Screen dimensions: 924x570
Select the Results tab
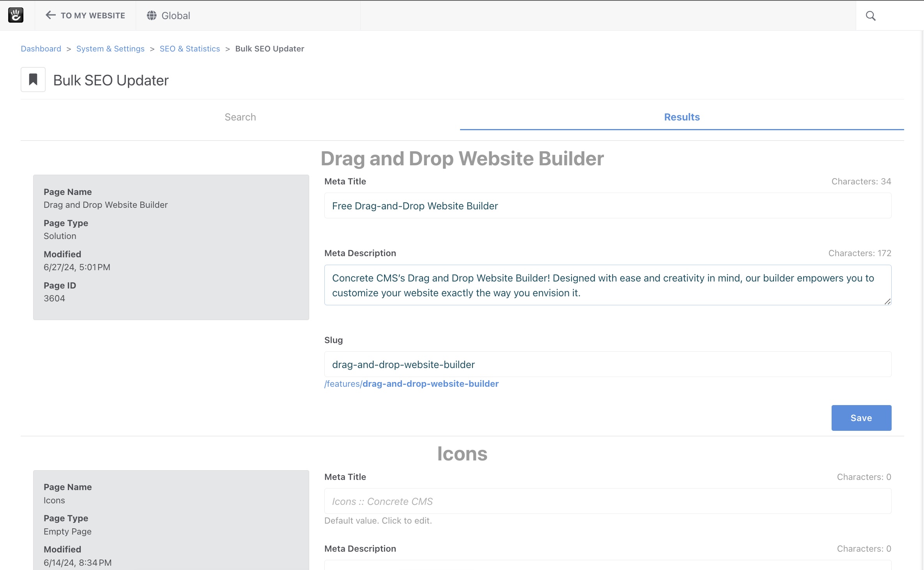681,117
